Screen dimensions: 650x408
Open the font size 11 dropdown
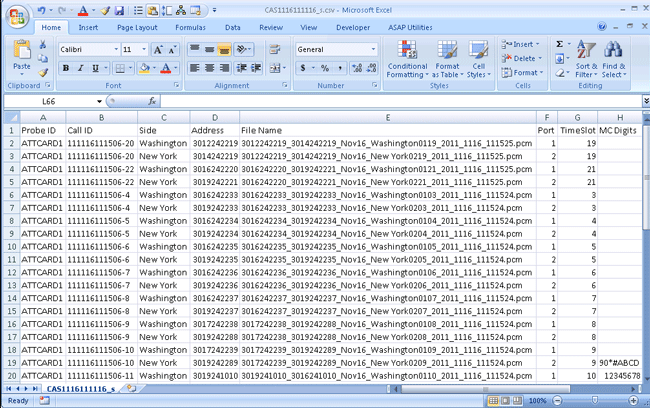click(x=144, y=49)
